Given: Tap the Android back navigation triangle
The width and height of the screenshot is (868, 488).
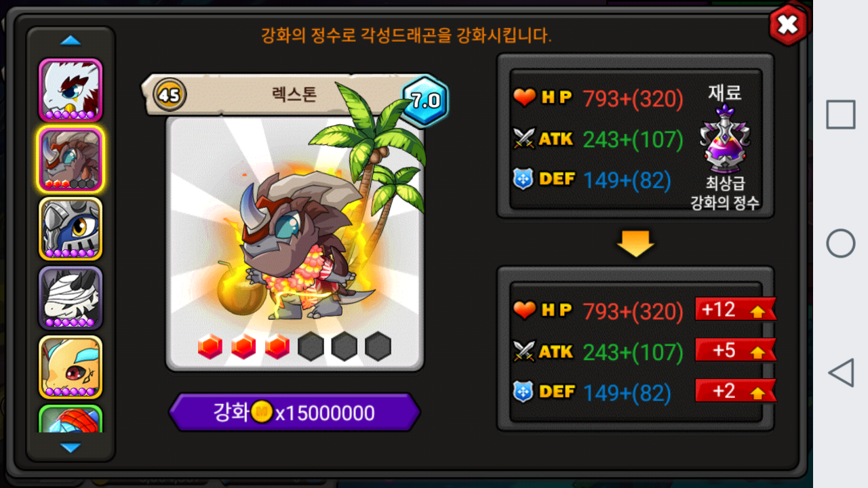Looking at the screenshot, I should [841, 373].
